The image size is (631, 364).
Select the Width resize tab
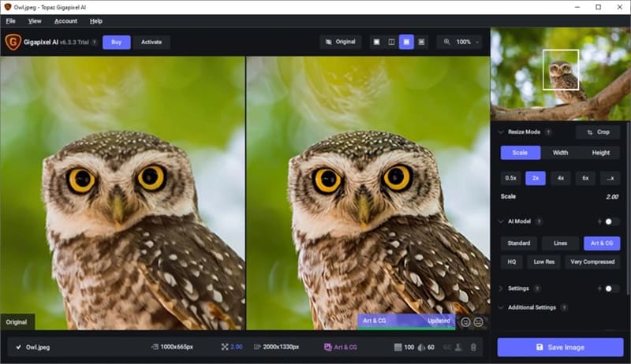560,153
